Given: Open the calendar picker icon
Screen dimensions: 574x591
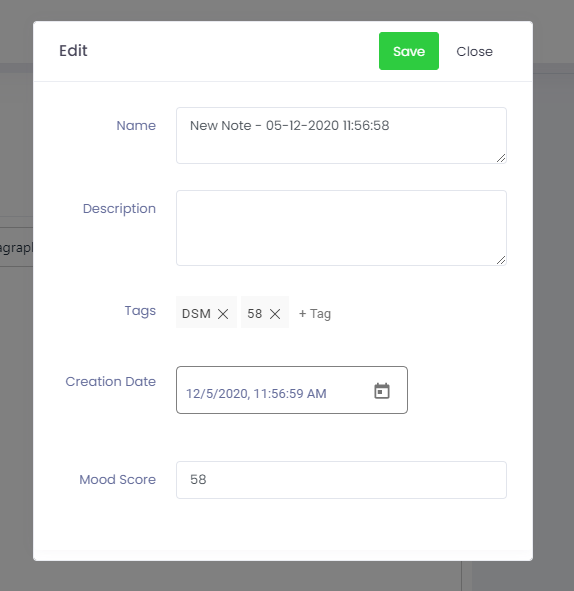Looking at the screenshot, I should pyautogui.click(x=382, y=391).
